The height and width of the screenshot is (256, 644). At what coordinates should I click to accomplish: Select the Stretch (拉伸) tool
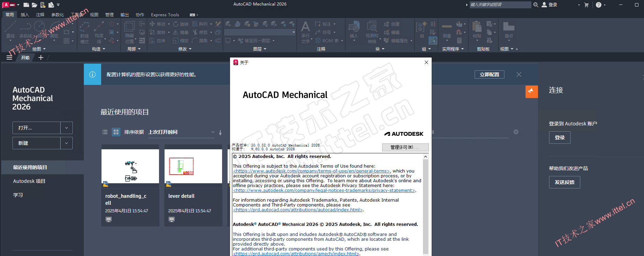tap(158, 41)
